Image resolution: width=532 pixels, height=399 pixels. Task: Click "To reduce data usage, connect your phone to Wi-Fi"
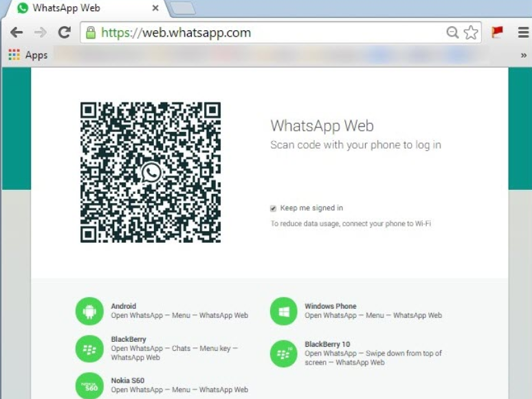point(351,224)
